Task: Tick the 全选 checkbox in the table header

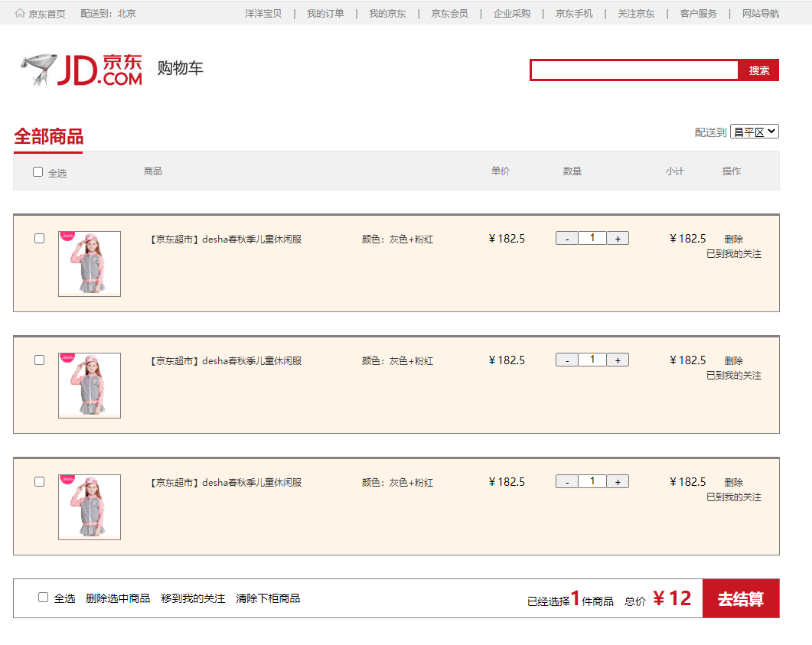Action: (x=38, y=172)
